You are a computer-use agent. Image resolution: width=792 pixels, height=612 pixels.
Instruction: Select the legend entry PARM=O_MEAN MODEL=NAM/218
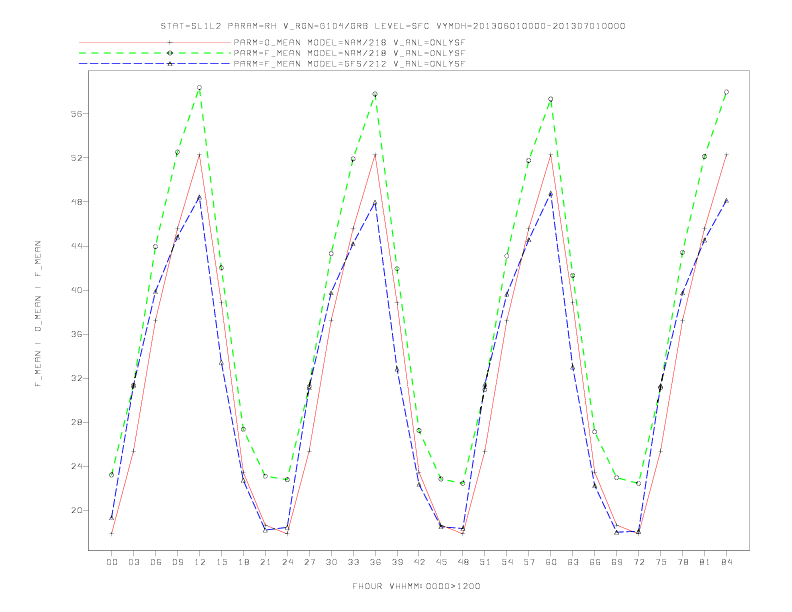[x=349, y=43]
